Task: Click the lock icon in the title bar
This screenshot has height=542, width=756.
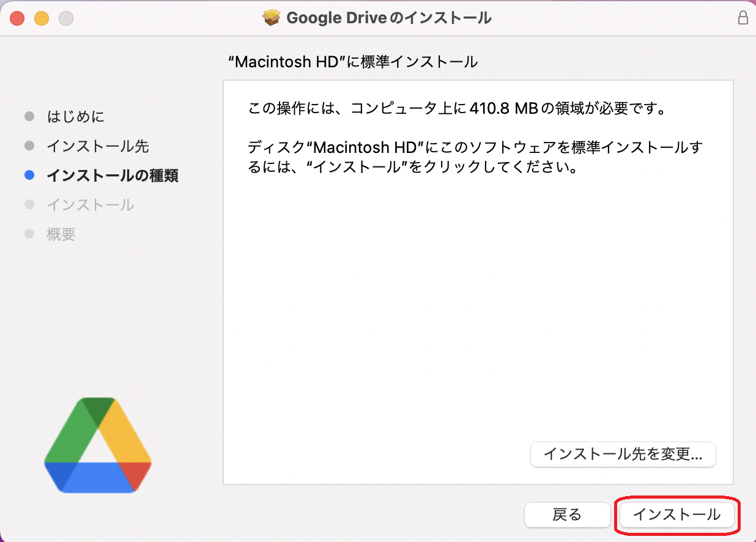Action: [x=743, y=18]
